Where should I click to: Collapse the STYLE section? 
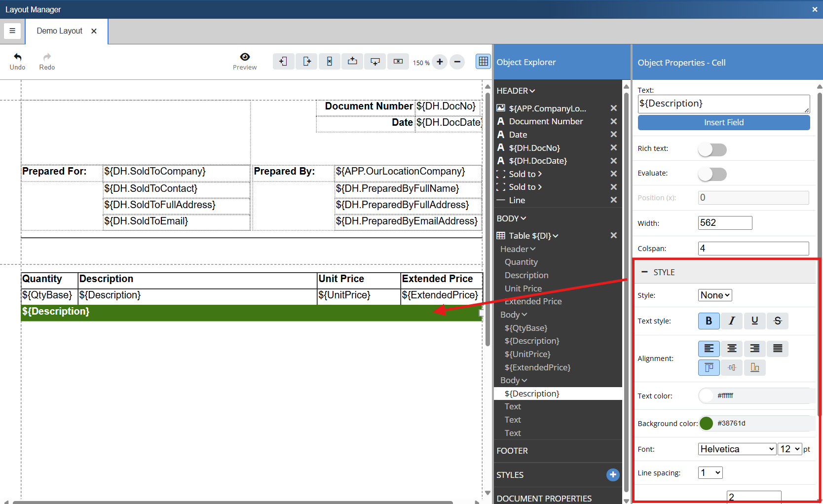coord(644,272)
